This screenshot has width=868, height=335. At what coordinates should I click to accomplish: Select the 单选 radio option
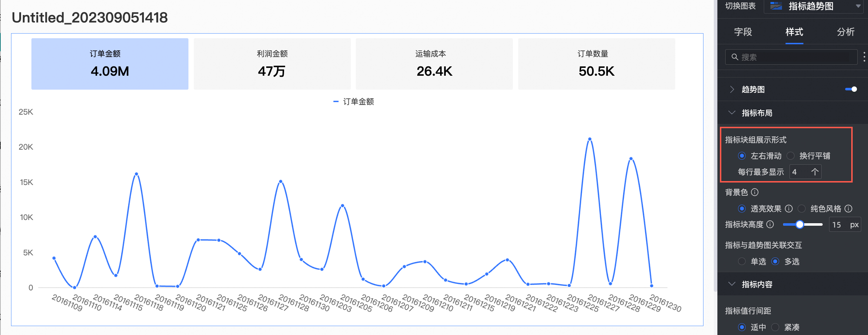[742, 261]
